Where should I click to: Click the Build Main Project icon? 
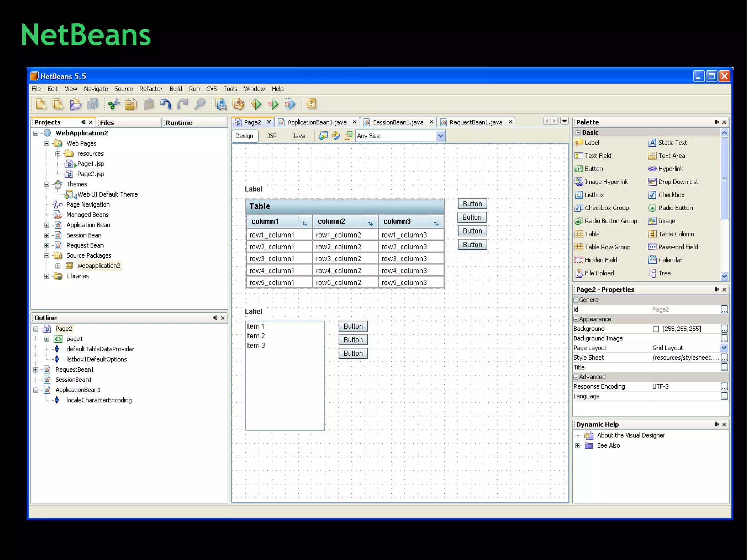(x=221, y=104)
